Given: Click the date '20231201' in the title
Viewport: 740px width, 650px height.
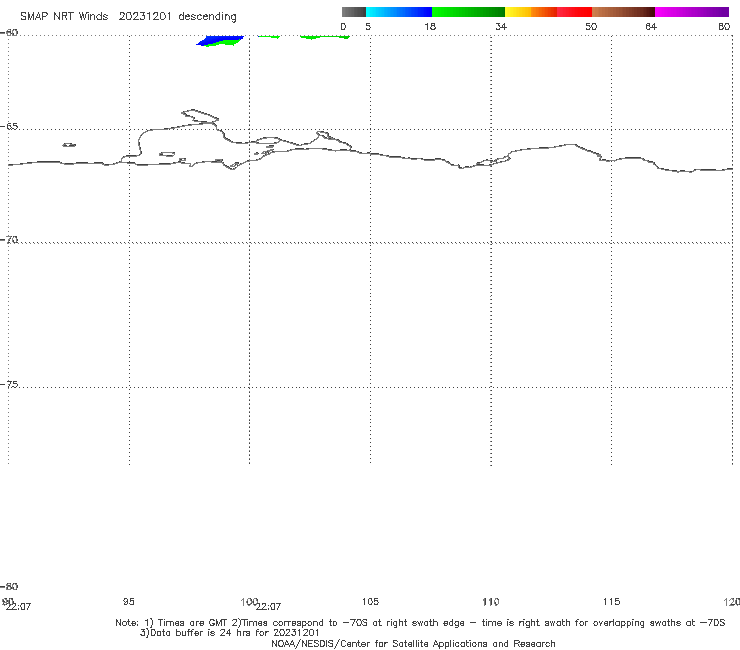Looking at the screenshot, I should tap(145, 16).
